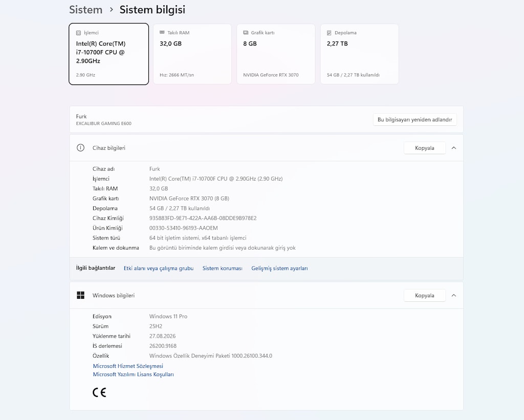Select the İşlemci summary card
The image size is (524, 420).
tap(109, 54)
